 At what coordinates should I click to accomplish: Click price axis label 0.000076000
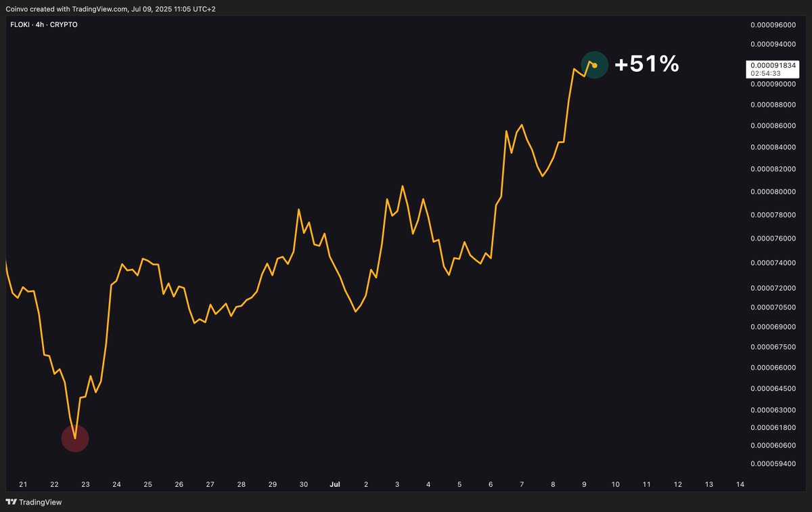coord(775,238)
